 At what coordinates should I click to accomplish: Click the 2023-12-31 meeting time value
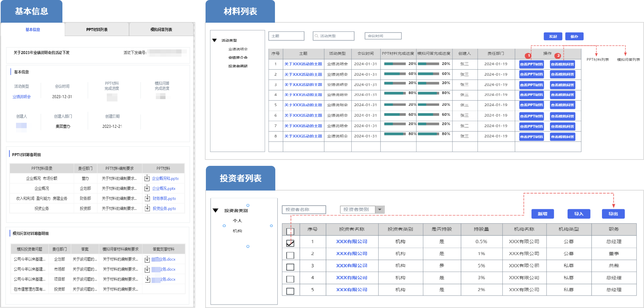click(62, 97)
